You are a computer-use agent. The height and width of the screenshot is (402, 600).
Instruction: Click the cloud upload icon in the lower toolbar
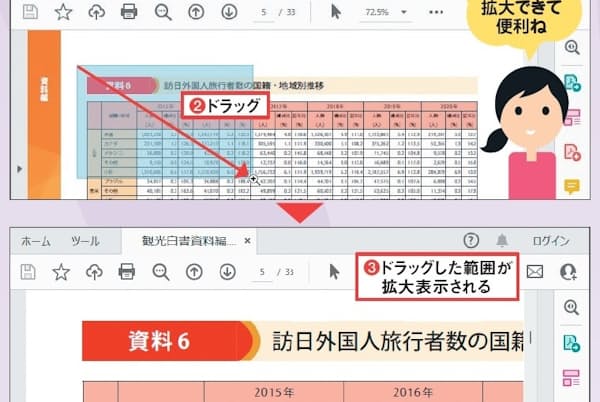[95, 271]
